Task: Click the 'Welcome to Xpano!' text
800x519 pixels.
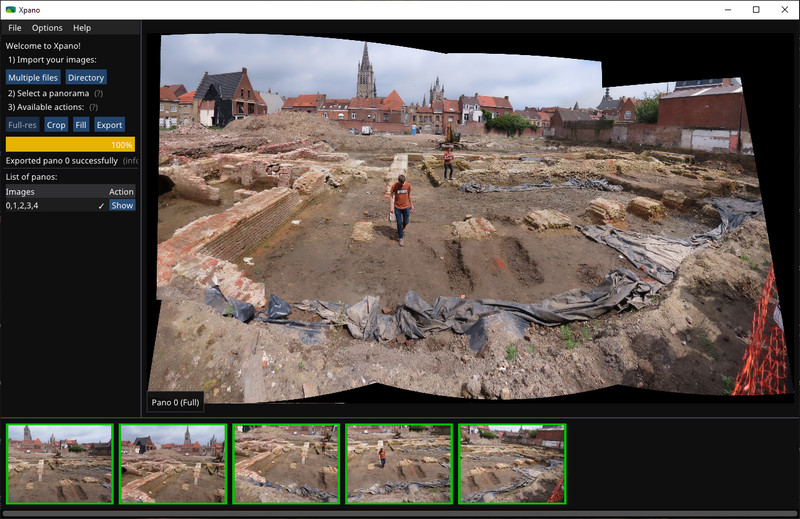Action: (43, 46)
